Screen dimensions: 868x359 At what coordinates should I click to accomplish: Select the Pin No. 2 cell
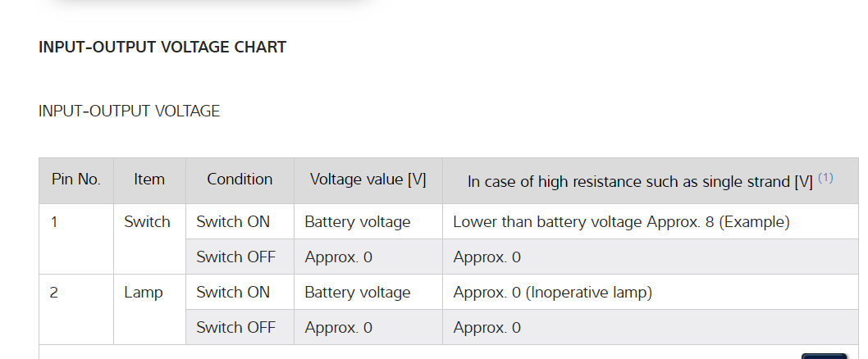[54, 293]
